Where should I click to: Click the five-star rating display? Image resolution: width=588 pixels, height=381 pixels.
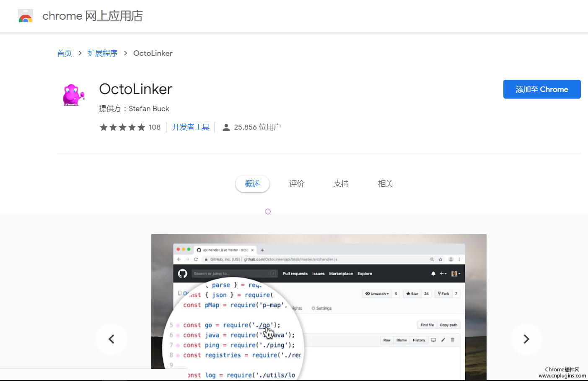point(122,127)
